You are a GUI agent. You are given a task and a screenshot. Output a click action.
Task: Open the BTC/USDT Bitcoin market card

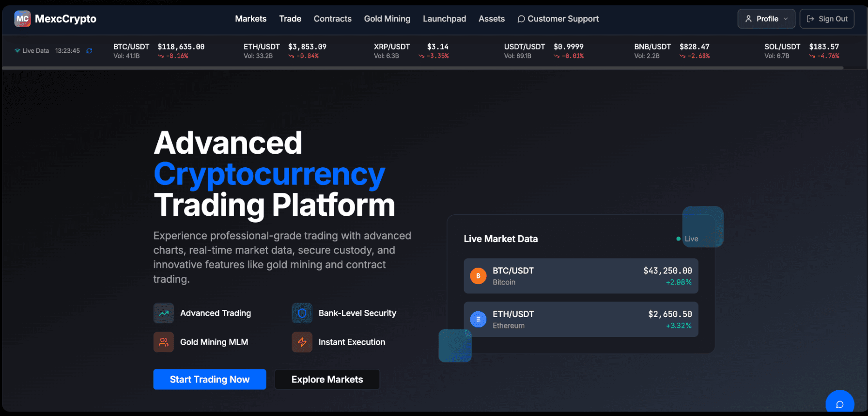581,276
